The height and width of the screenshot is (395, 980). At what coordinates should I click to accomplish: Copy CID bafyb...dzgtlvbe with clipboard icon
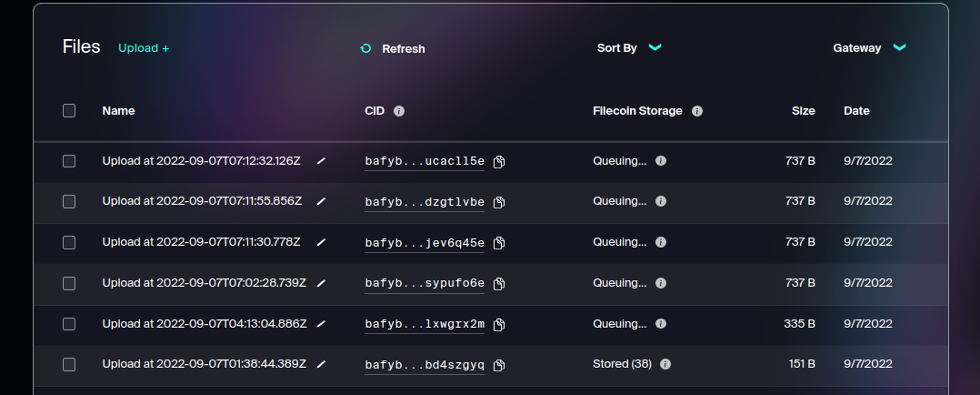[499, 202]
